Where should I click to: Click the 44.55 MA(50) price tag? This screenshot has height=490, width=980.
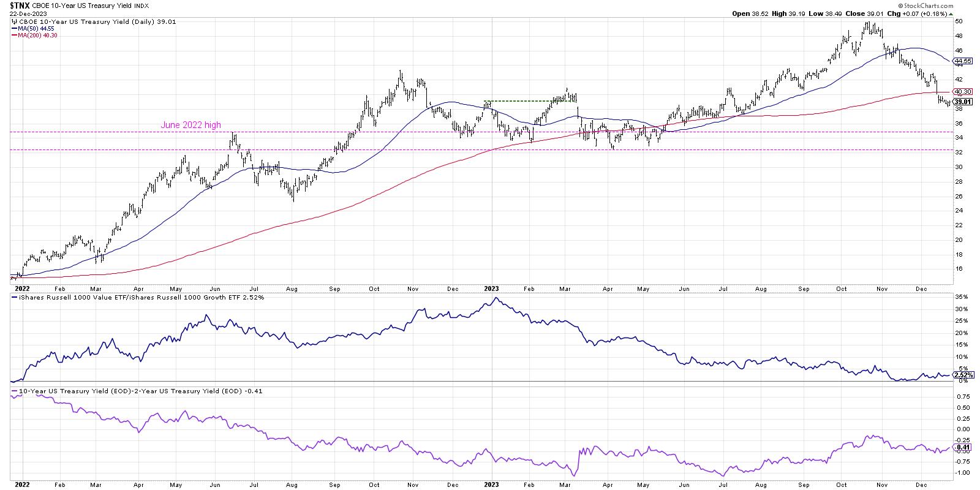pyautogui.click(x=963, y=61)
